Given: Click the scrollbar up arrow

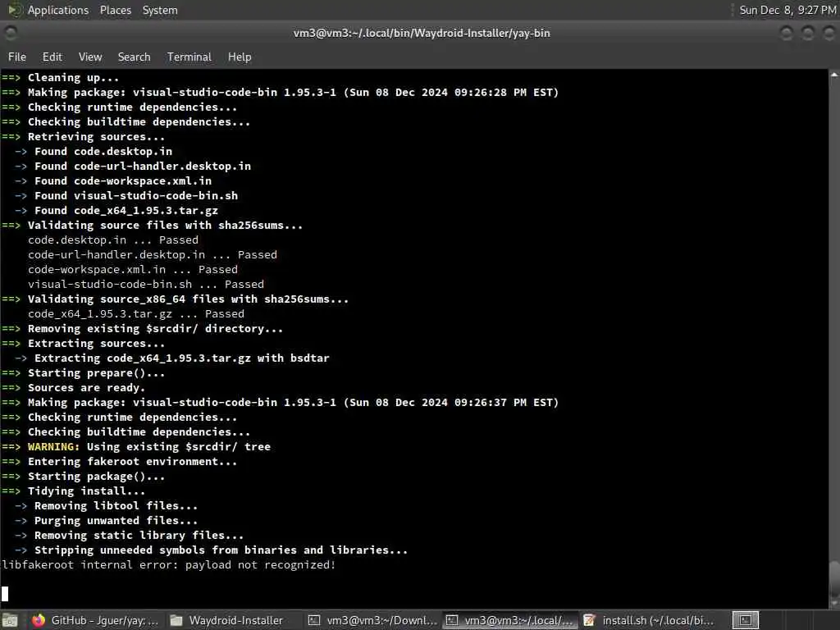Looking at the screenshot, I should coord(834,75).
